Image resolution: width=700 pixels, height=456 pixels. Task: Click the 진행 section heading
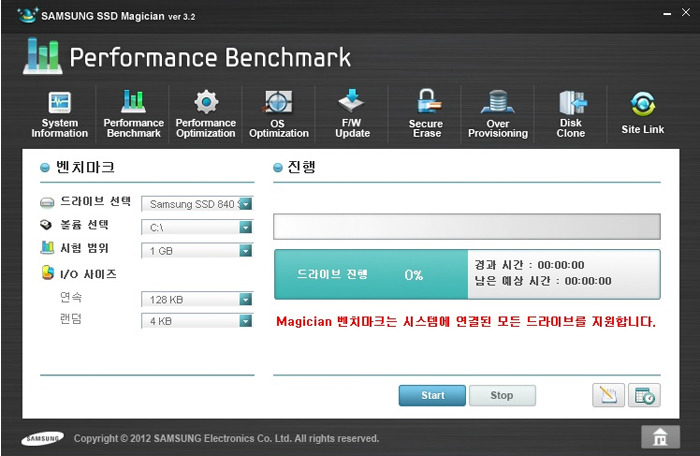click(x=301, y=167)
